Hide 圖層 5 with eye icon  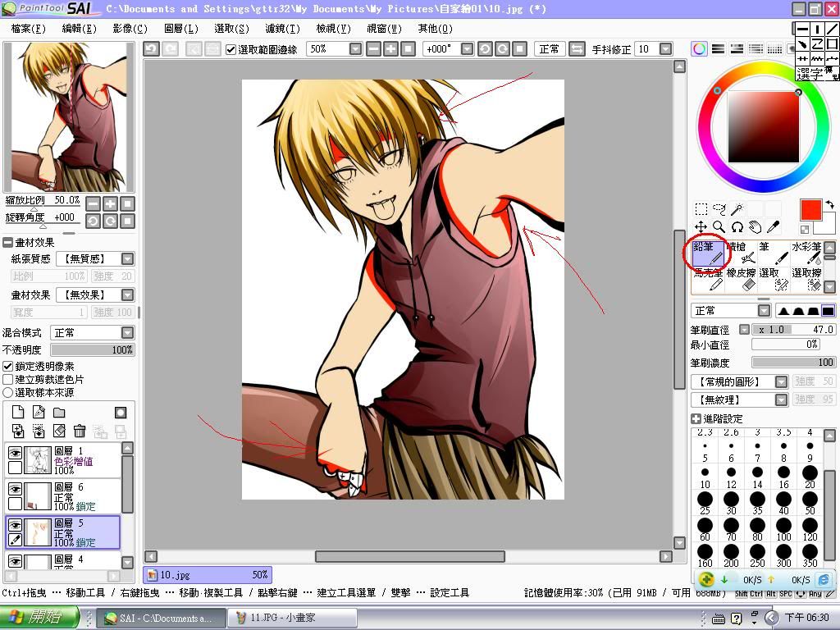(16, 525)
